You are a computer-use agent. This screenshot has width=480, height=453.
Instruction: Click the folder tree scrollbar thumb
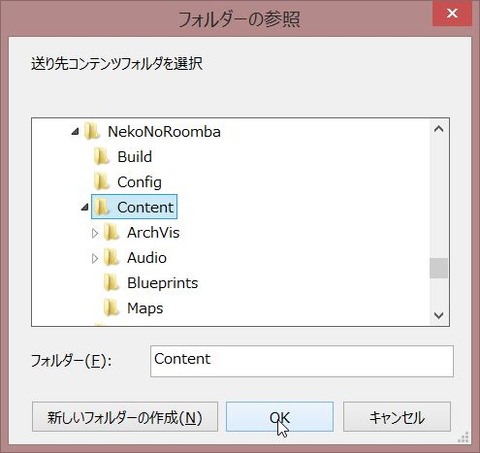point(439,268)
